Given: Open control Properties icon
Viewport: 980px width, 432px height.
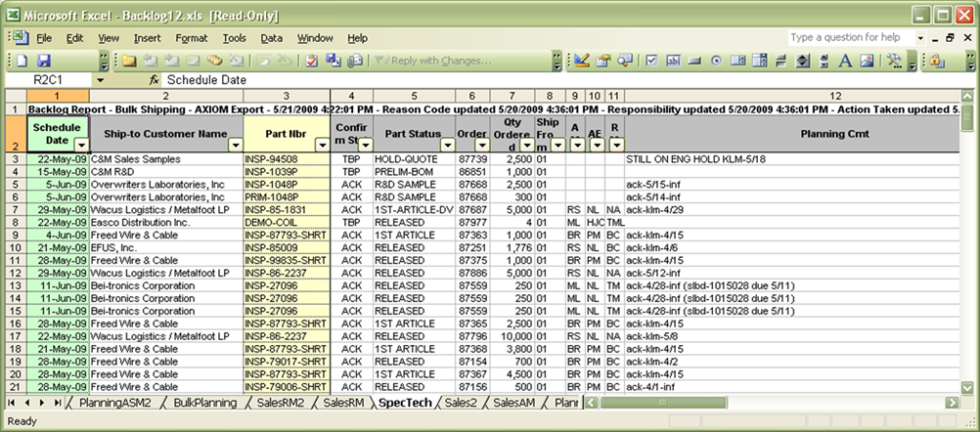Looking at the screenshot, I should tap(603, 61).
